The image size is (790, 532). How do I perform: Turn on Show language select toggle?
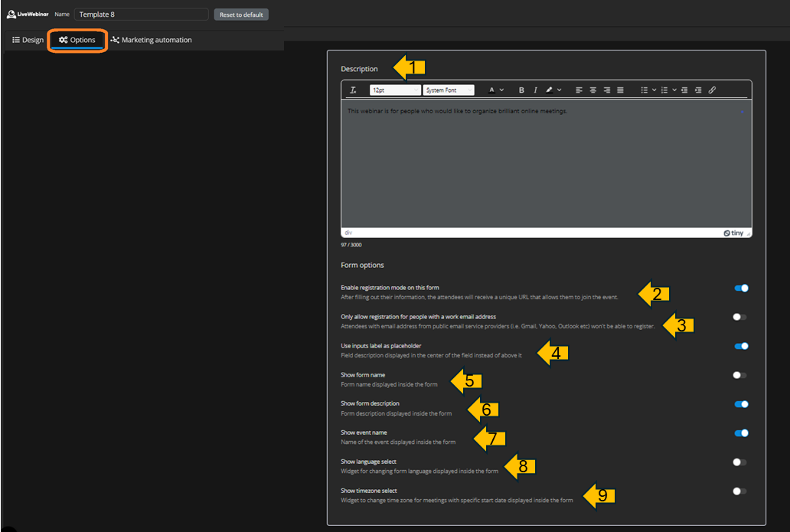(739, 462)
